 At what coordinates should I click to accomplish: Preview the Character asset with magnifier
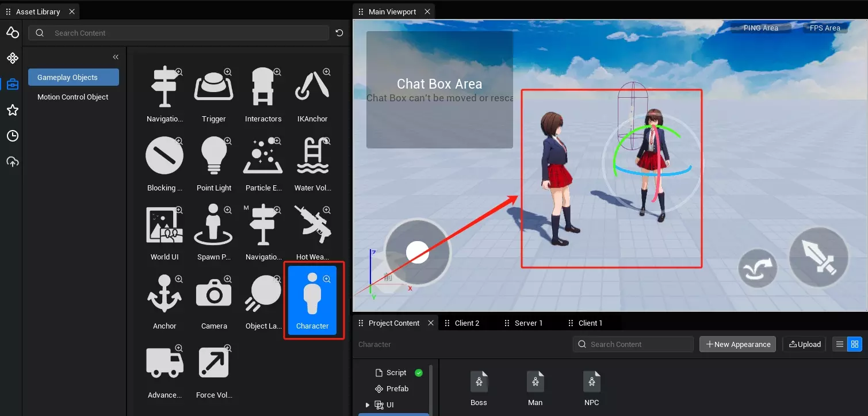click(327, 279)
